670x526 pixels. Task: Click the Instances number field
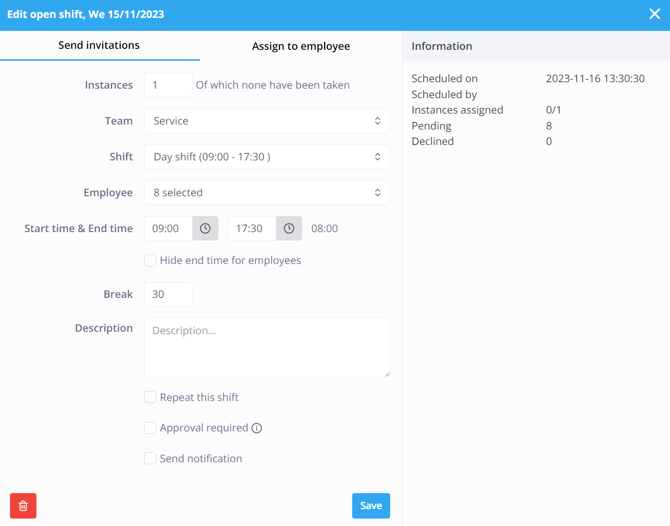click(168, 85)
